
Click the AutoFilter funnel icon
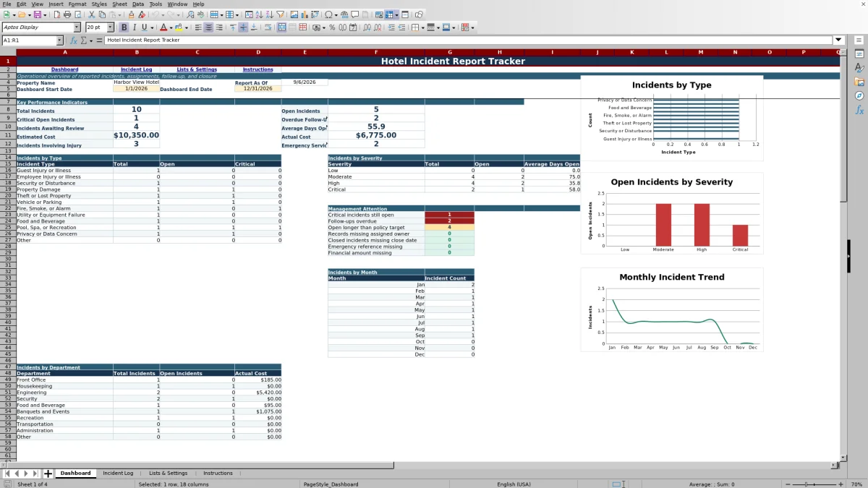point(280,14)
